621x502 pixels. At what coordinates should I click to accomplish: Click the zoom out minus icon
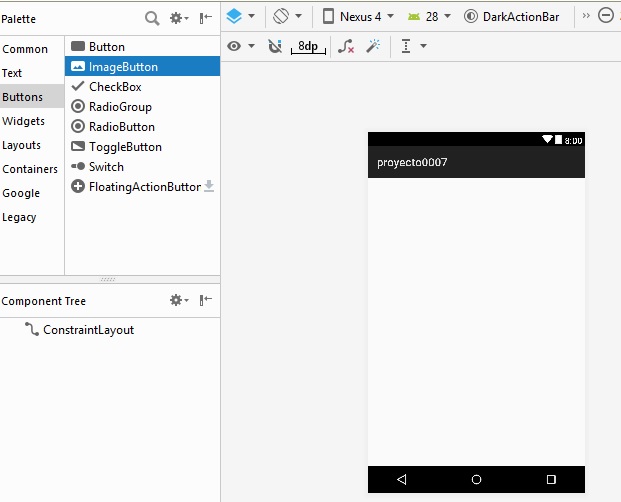point(605,17)
